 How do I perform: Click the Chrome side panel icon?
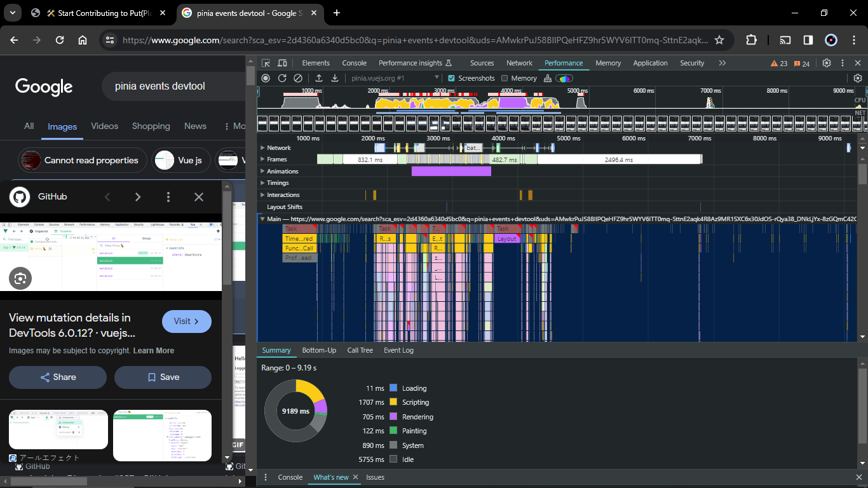[x=808, y=40]
